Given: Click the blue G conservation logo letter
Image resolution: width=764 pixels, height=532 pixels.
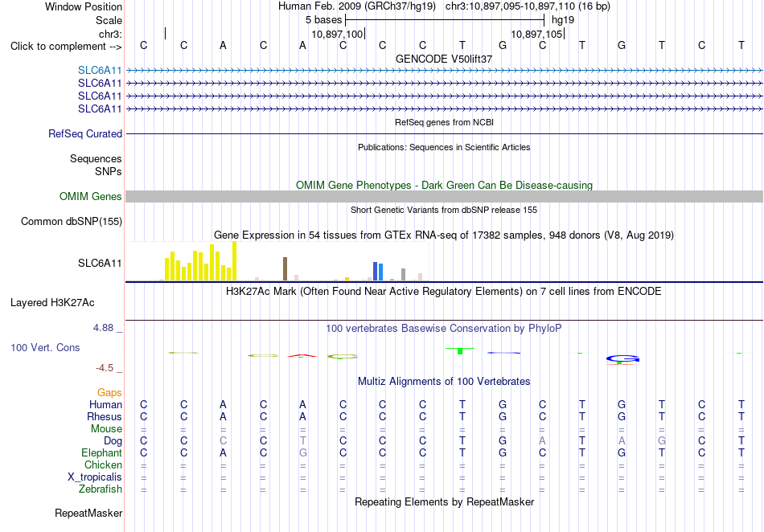Looking at the screenshot, I should pyautogui.click(x=622, y=358).
